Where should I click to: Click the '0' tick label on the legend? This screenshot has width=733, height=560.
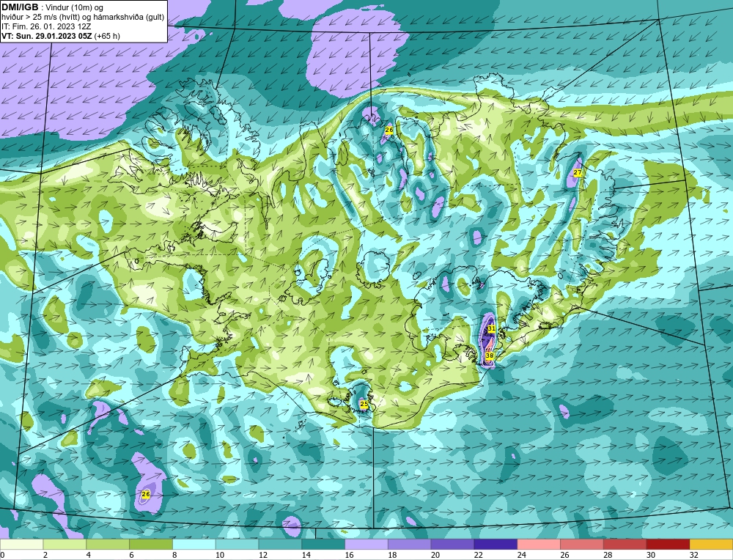2,555
